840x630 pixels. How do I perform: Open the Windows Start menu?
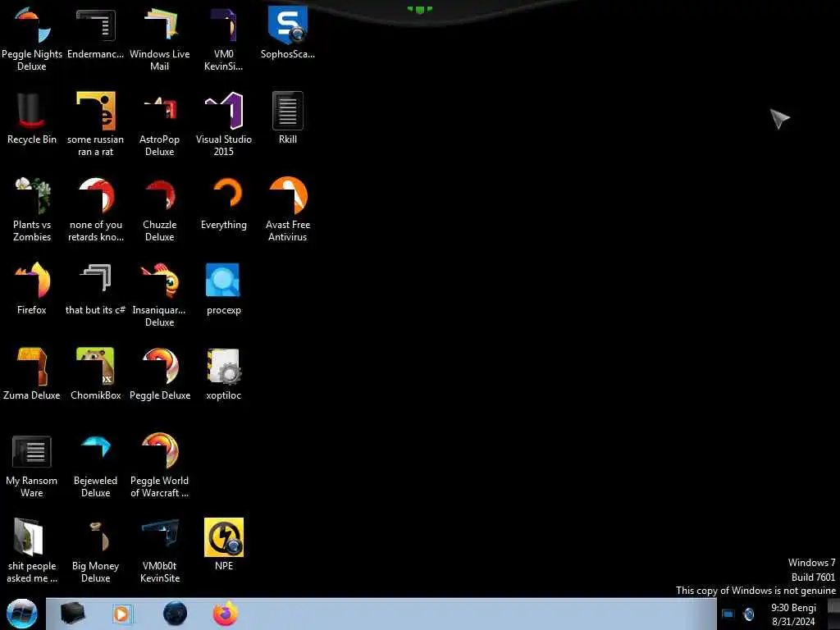point(22,614)
